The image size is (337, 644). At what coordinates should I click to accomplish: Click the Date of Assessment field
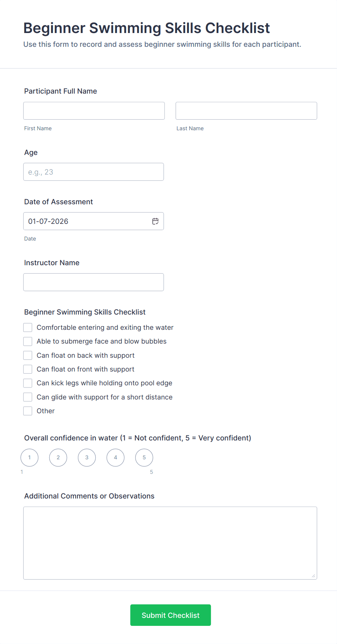click(87, 221)
